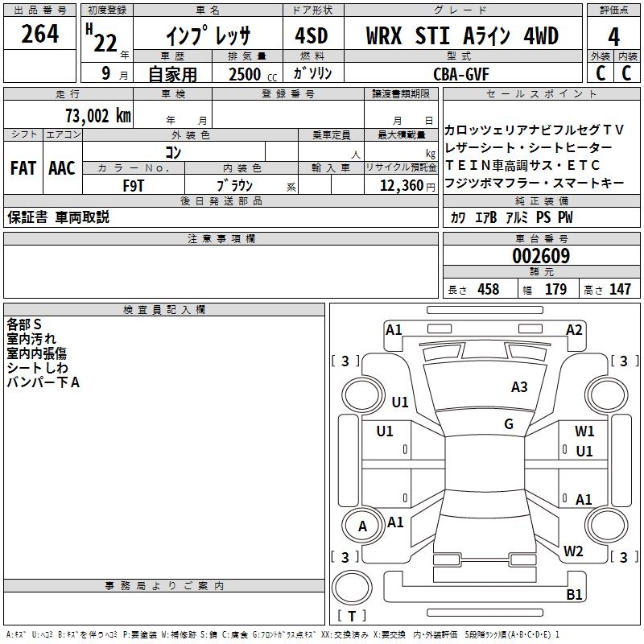Select the B1 mark on the rear bumper
The height and width of the screenshot is (644, 644).
click(x=574, y=594)
